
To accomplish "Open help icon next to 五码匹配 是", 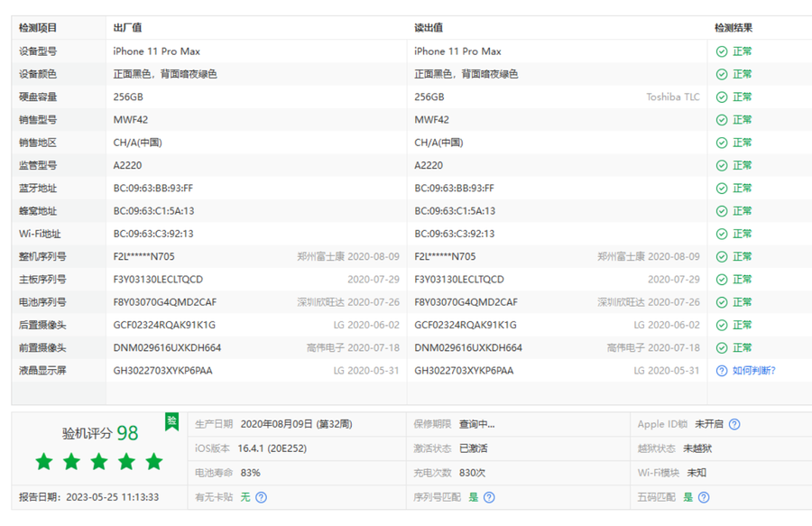I will [703, 497].
